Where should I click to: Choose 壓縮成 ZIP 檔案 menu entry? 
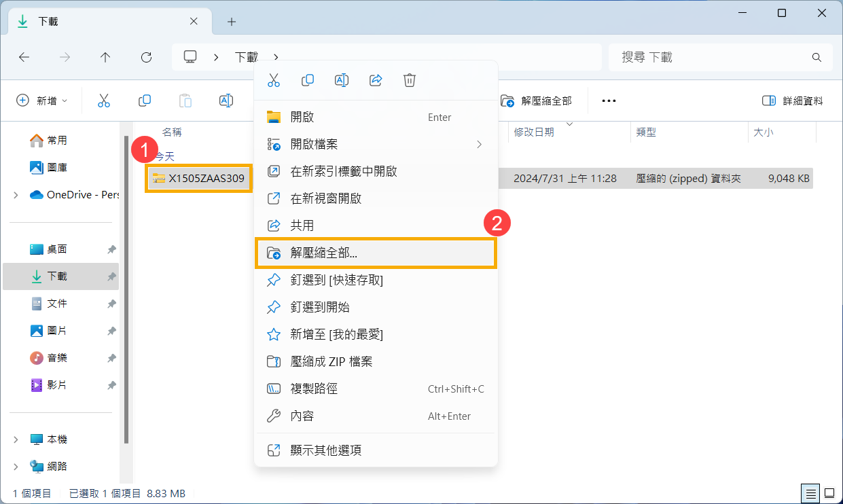331,361
